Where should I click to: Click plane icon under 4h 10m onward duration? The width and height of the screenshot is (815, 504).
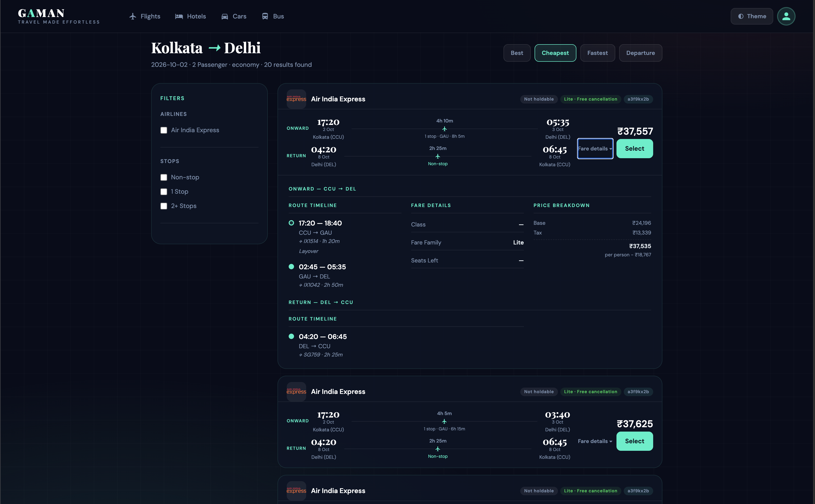pos(444,129)
